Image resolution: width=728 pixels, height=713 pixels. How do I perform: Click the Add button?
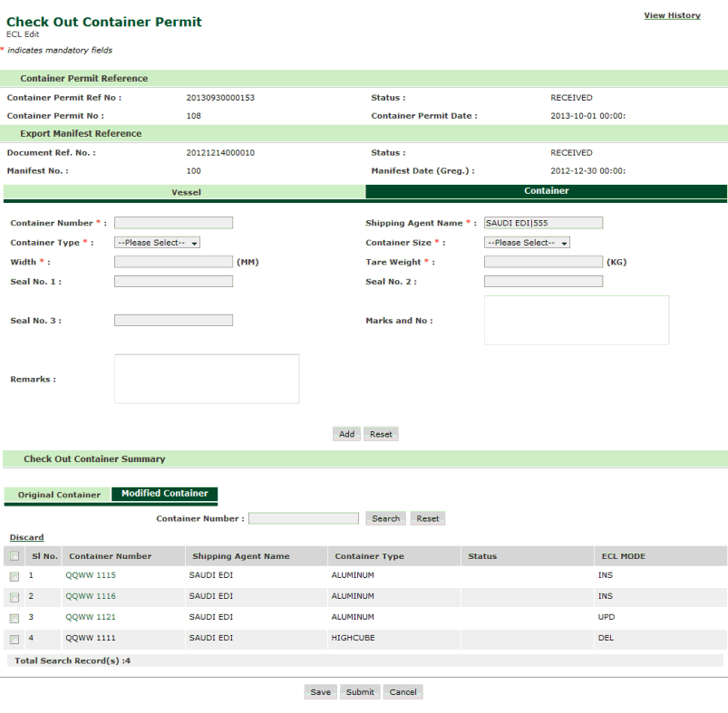(346, 434)
